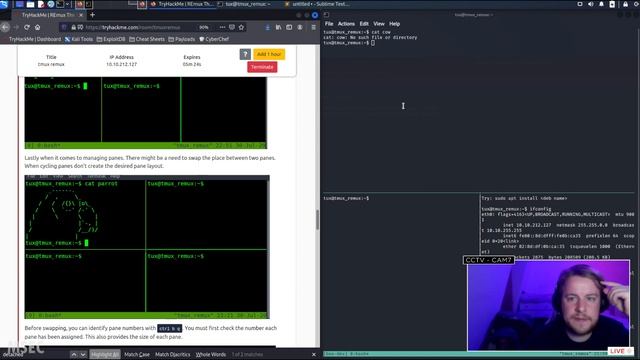
Task: Open the terminal File menu
Action: [329, 24]
